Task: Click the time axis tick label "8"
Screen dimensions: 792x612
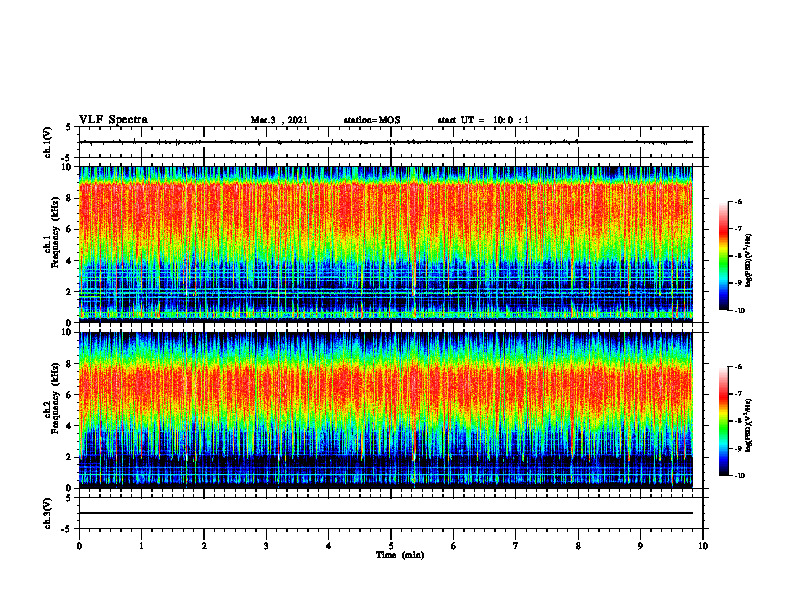Action: pyautogui.click(x=578, y=546)
